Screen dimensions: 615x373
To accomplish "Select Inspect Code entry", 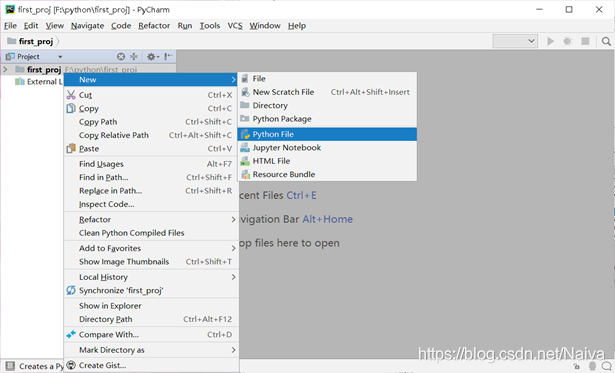I will pyautogui.click(x=151, y=204).
